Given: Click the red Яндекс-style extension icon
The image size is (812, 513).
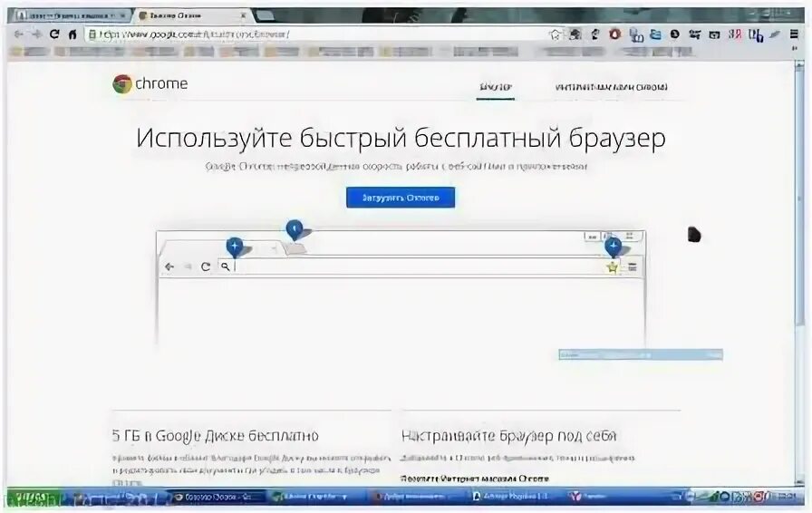Looking at the screenshot, I should point(735,34).
